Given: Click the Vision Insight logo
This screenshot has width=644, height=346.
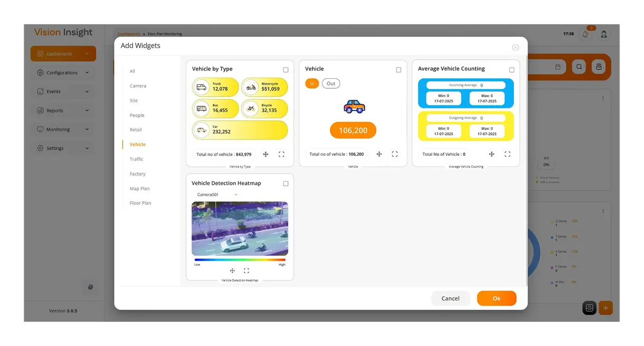Looking at the screenshot, I should [63, 32].
